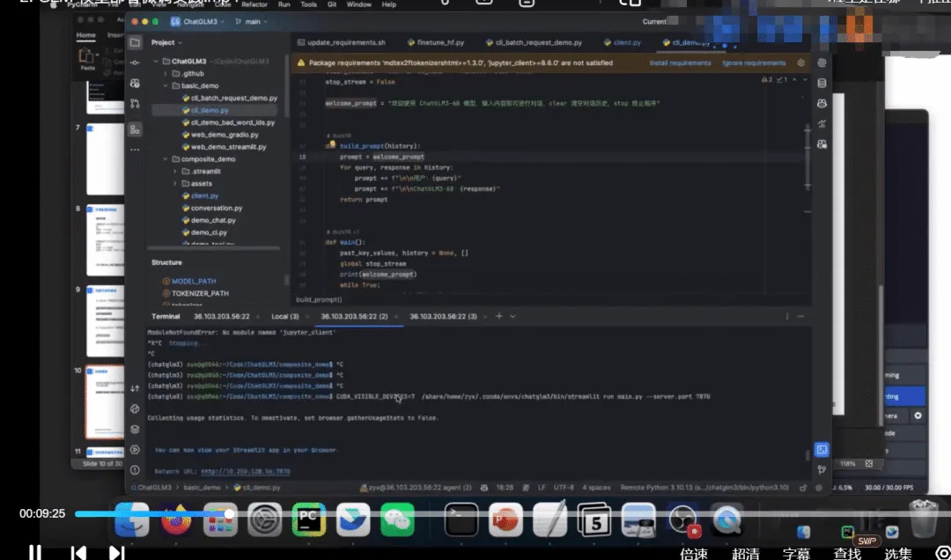The height and width of the screenshot is (560, 951).
Task: Switch to finetune_hf.py editor tab
Action: (x=436, y=42)
